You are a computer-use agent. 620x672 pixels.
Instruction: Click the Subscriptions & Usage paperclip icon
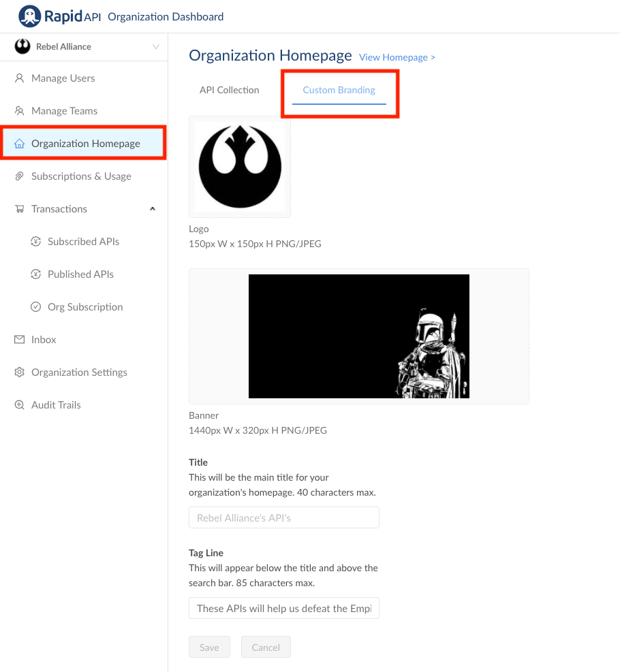[19, 176]
